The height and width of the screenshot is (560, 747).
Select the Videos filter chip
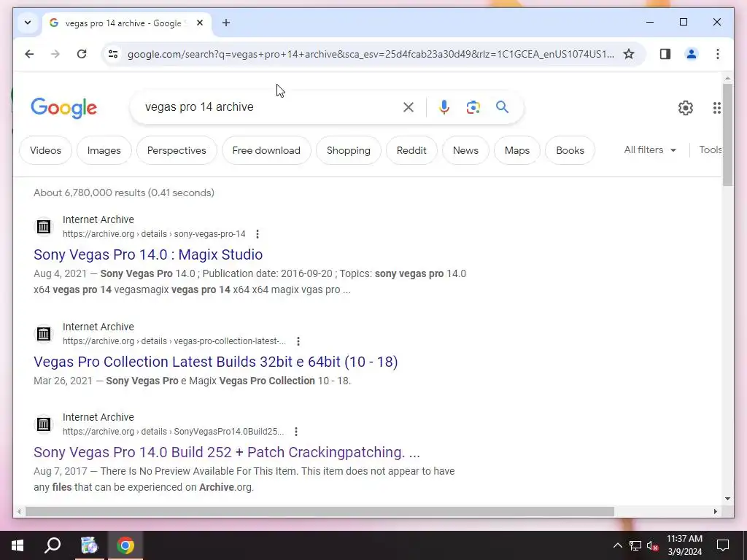tap(45, 150)
